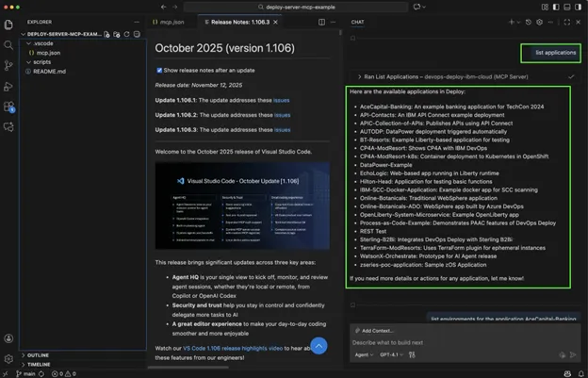Click errors and warnings count in status bar

[x=64, y=374]
